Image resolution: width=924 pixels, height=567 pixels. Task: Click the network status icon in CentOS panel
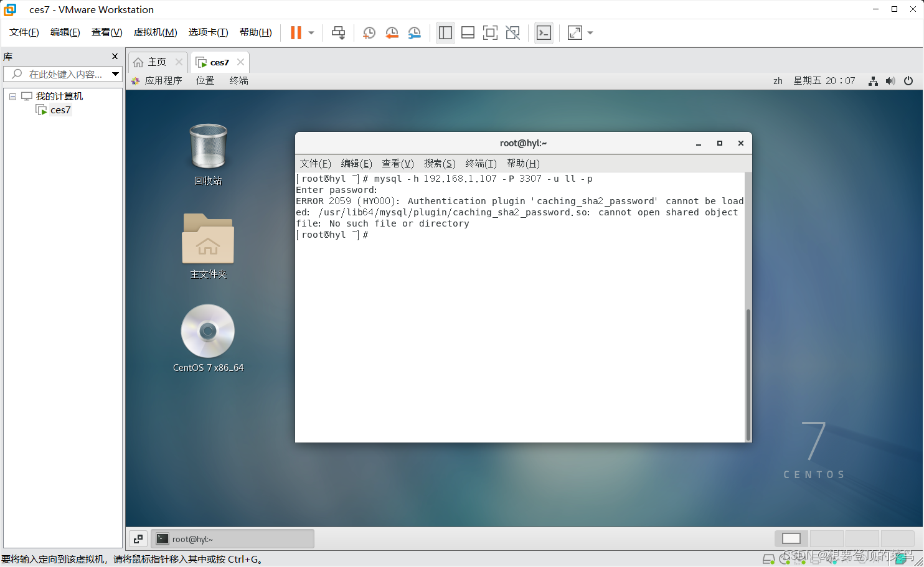[x=873, y=81]
